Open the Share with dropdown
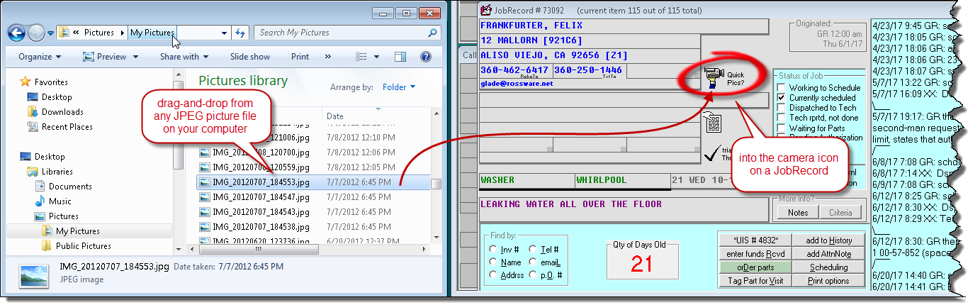 coord(184,57)
